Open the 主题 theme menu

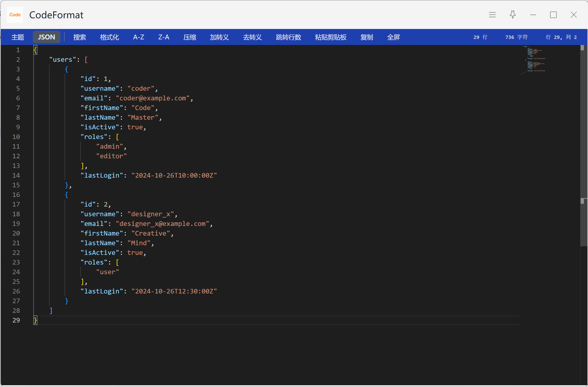click(18, 37)
